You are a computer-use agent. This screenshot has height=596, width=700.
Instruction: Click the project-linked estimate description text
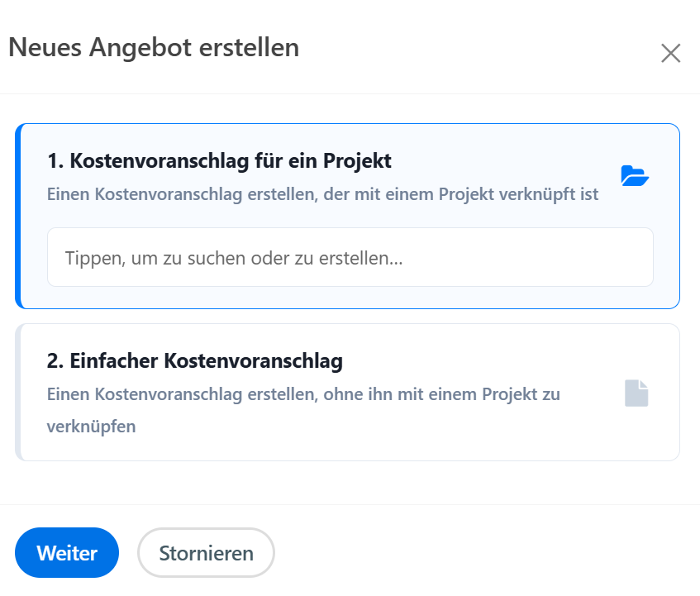(322, 195)
